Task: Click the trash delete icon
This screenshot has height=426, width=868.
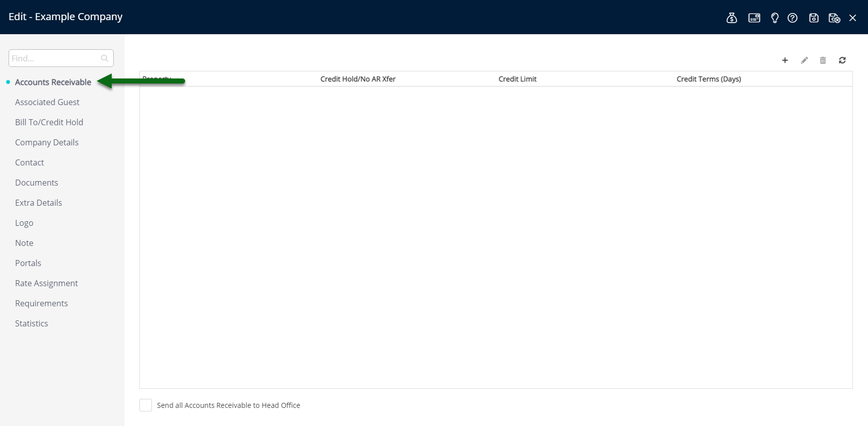Action: coord(823,60)
